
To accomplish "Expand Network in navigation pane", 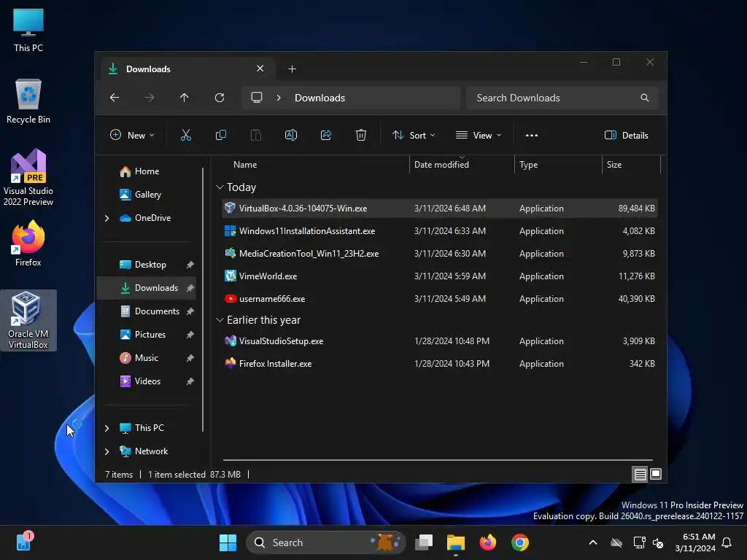I will point(107,451).
